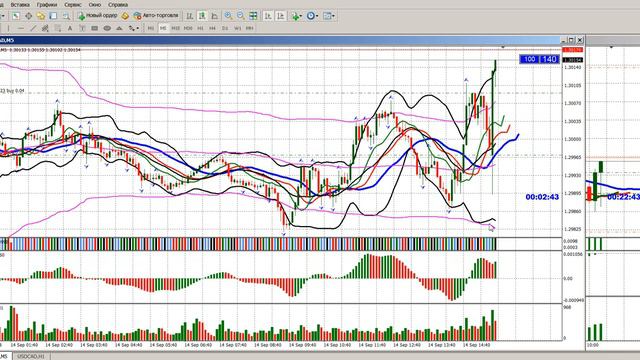This screenshot has height=360, width=640.
Task: Switch chart to bar chart mode
Action: tap(189, 16)
